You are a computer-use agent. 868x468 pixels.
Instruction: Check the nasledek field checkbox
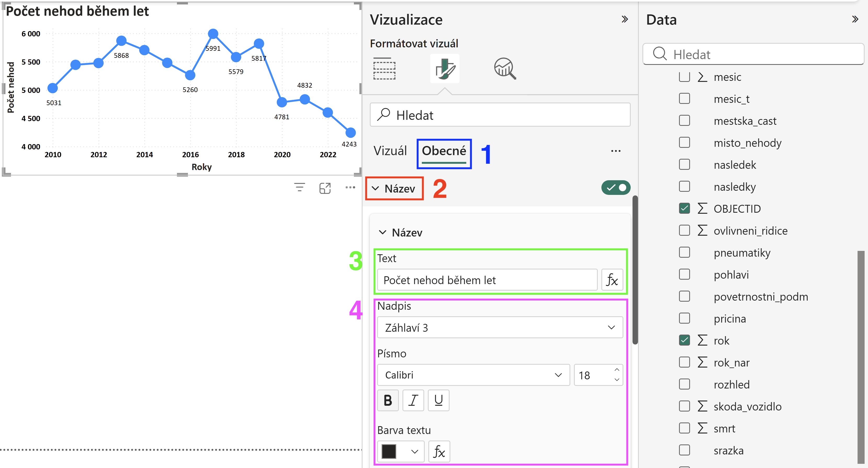[684, 165]
